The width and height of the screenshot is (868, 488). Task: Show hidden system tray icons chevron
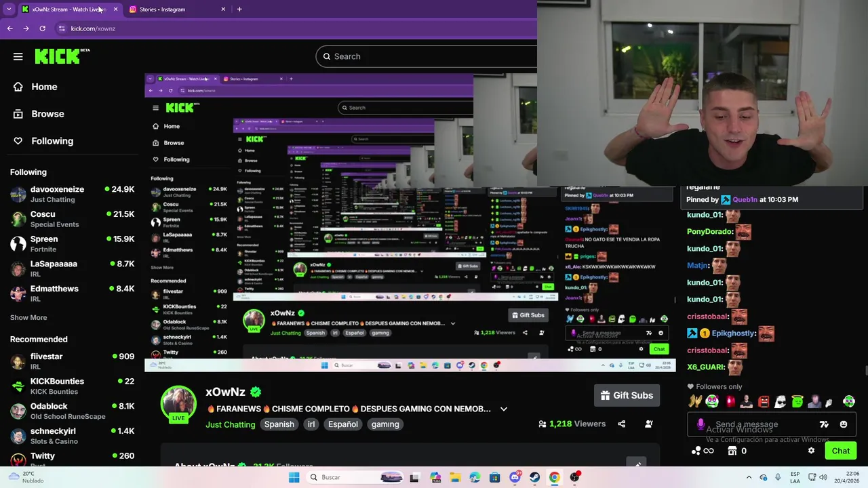point(749,477)
